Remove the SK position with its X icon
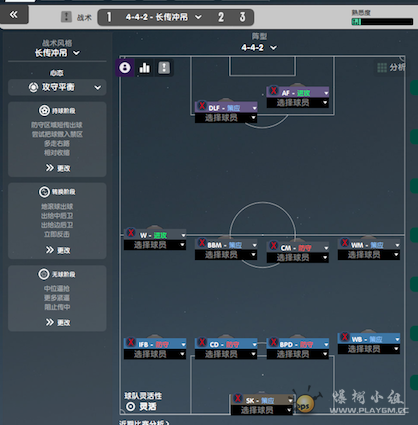418x425 pixels. pyautogui.click(x=238, y=398)
